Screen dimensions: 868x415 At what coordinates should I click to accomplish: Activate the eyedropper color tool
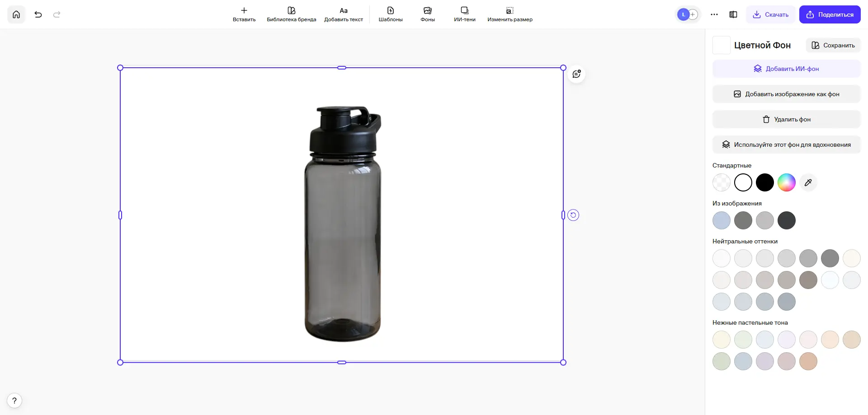click(x=808, y=182)
